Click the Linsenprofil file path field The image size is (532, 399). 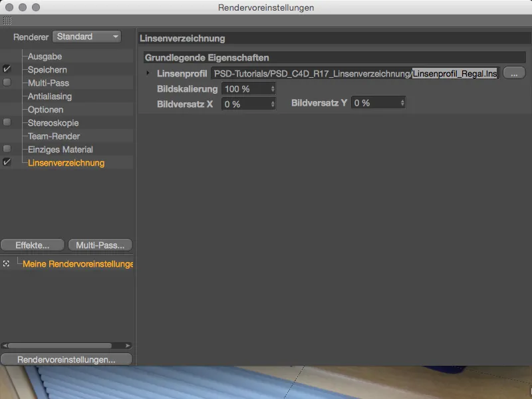355,73
